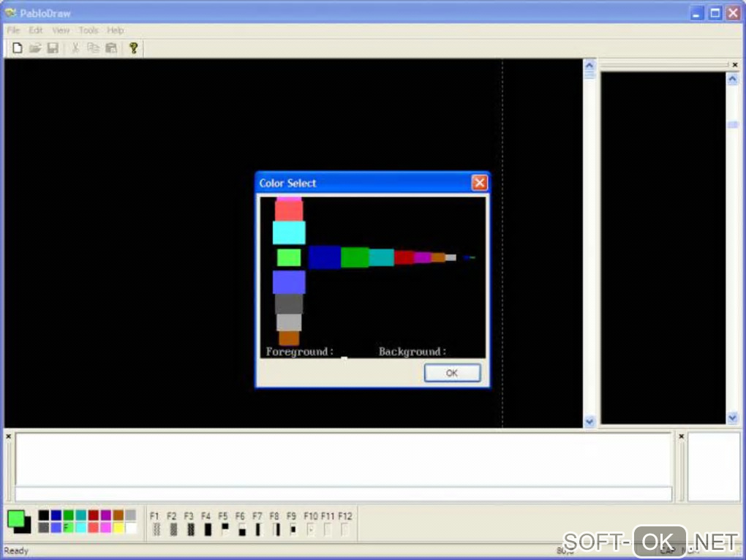The width and height of the screenshot is (746, 560).
Task: Click preview panel scrollbar up arrow
Action: click(x=733, y=78)
